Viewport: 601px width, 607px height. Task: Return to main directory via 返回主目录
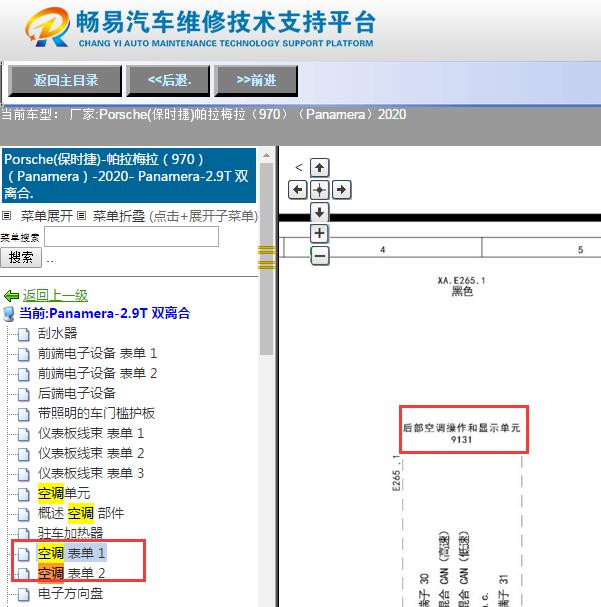pyautogui.click(x=65, y=81)
